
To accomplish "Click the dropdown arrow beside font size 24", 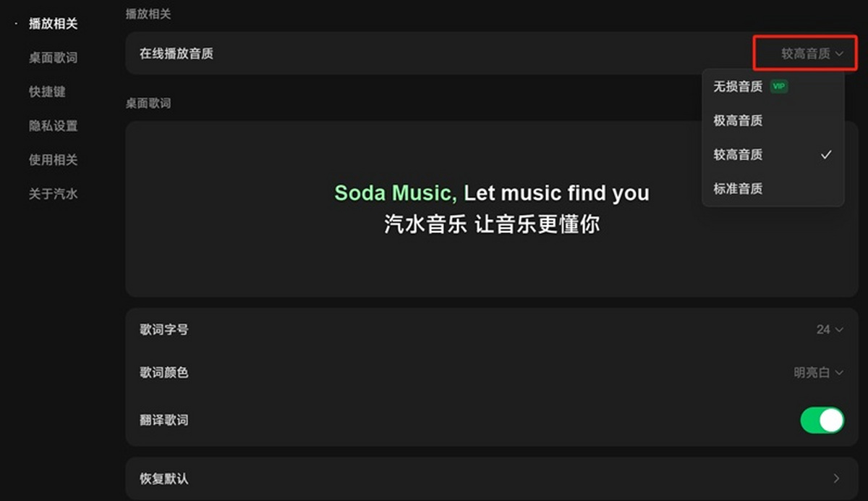I will 838,329.
